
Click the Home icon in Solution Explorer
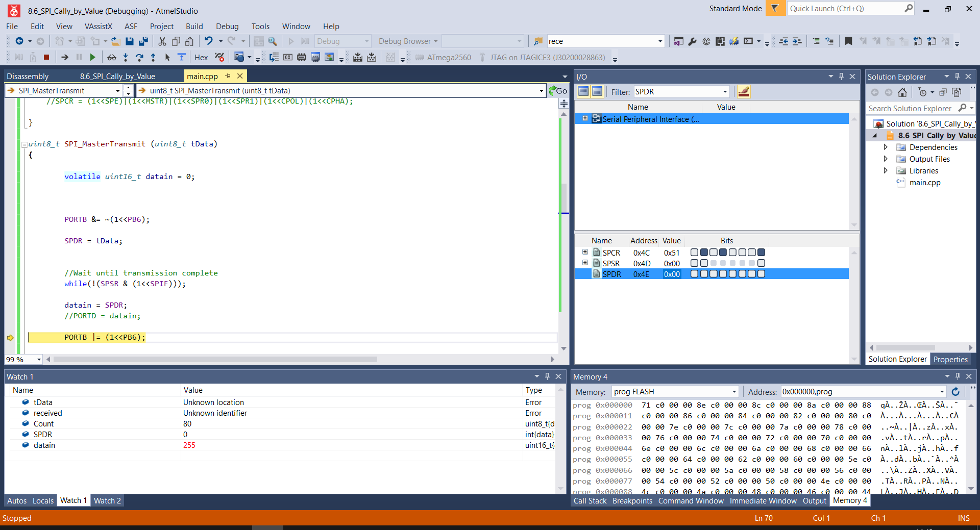[x=902, y=92]
